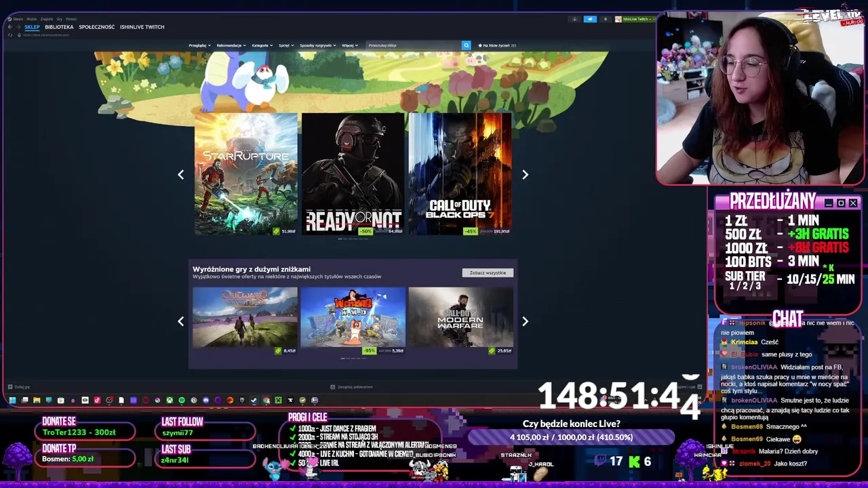This screenshot has height=488, width=868.
Task: Click the Steam store URL address bar
Action: click(x=46, y=35)
